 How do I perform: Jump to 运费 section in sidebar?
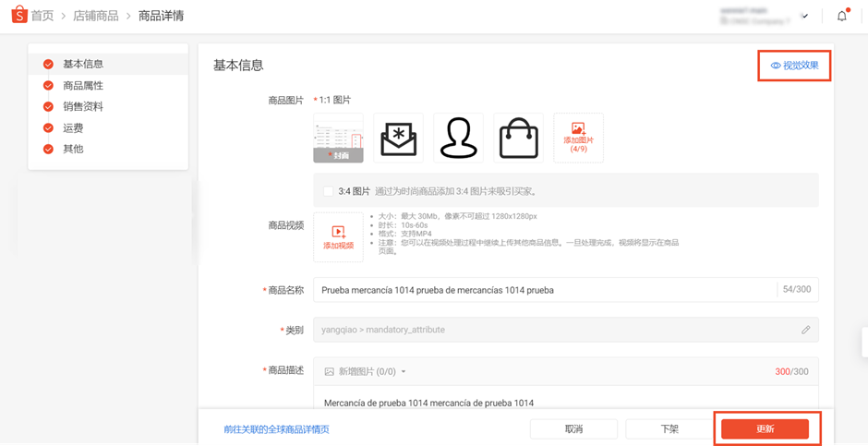click(x=73, y=127)
